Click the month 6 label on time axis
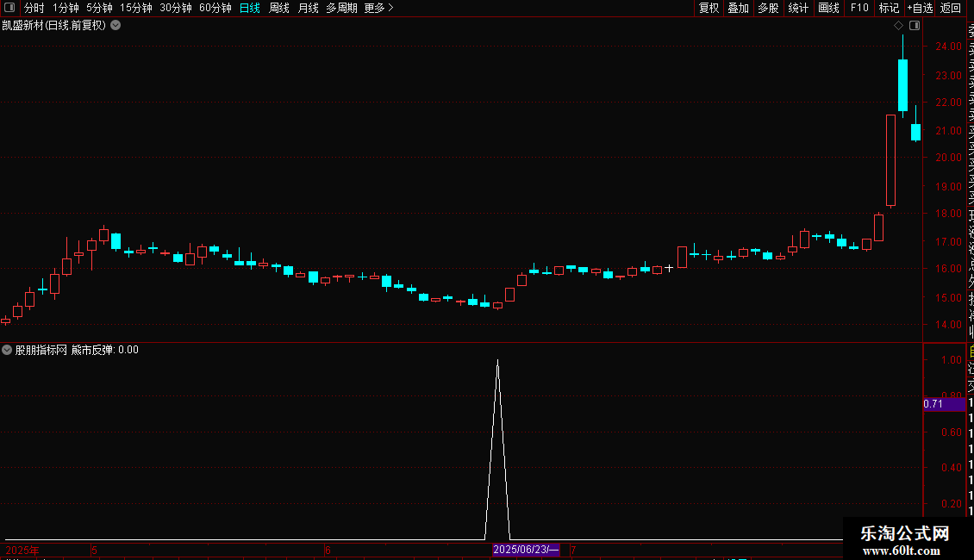974x560 pixels. (x=328, y=550)
